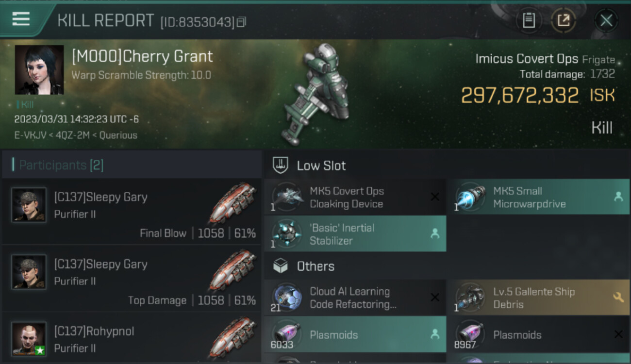Open Rohypnol's participant entry
631x364 pixels.
click(x=132, y=338)
